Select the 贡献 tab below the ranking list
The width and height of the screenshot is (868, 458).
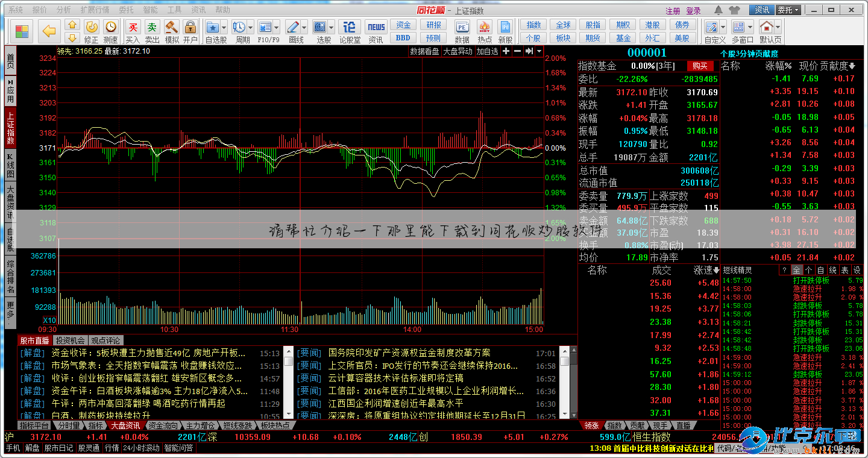tap(637, 425)
